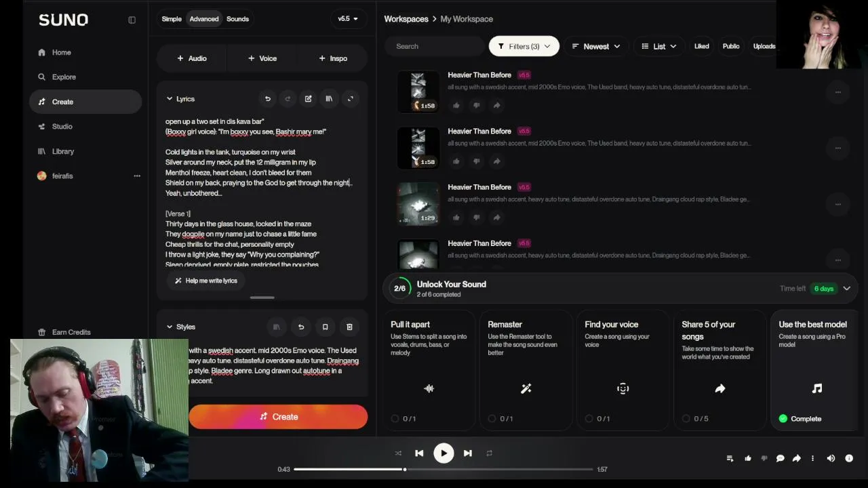Dislike the currently playing song
Image resolution: width=868 pixels, height=488 pixels.
tap(764, 458)
